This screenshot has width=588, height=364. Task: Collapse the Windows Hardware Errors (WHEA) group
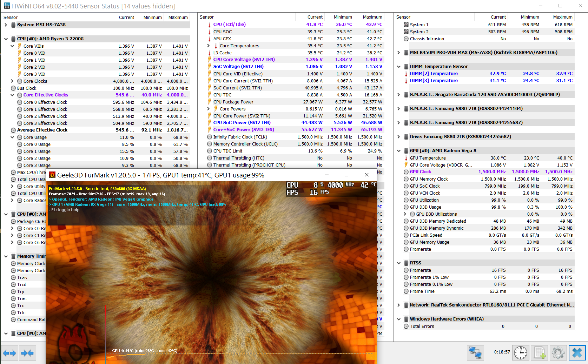tap(398, 319)
